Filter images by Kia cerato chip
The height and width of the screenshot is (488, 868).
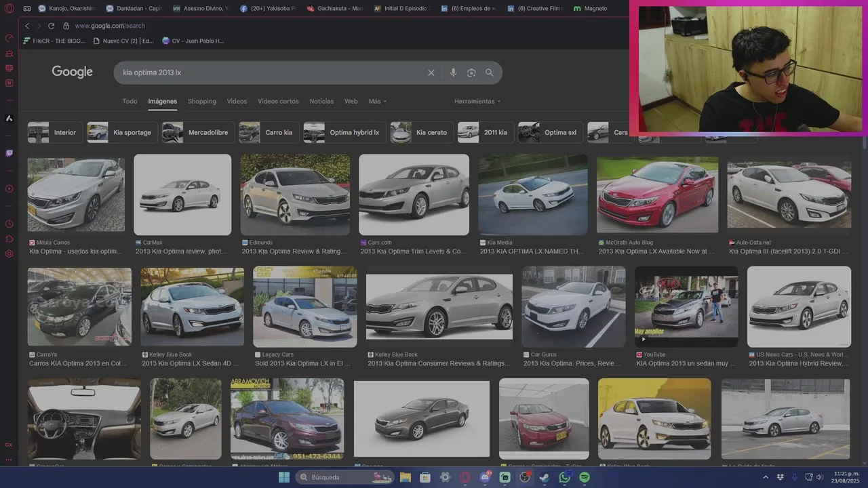click(x=422, y=132)
